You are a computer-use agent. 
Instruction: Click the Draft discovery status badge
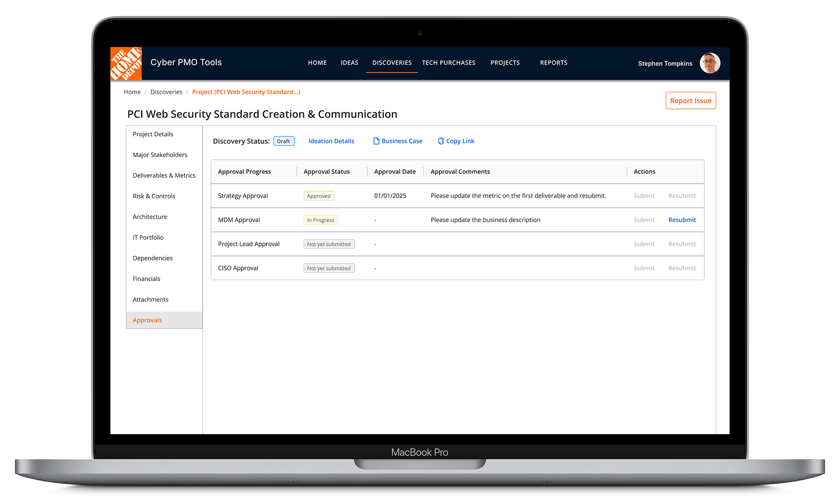[284, 141]
